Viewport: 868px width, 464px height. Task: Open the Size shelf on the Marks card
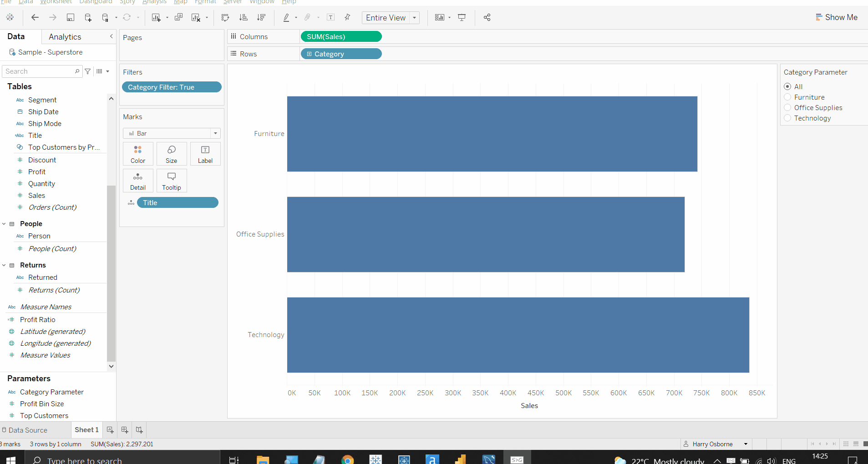[172, 153]
